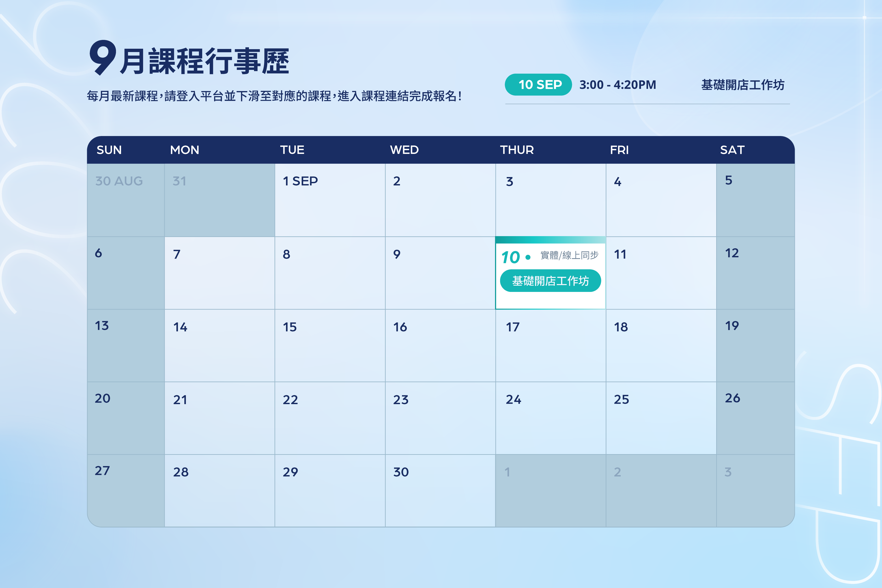The width and height of the screenshot is (882, 588).
Task: Click the SUN column header
Action: coord(109,150)
